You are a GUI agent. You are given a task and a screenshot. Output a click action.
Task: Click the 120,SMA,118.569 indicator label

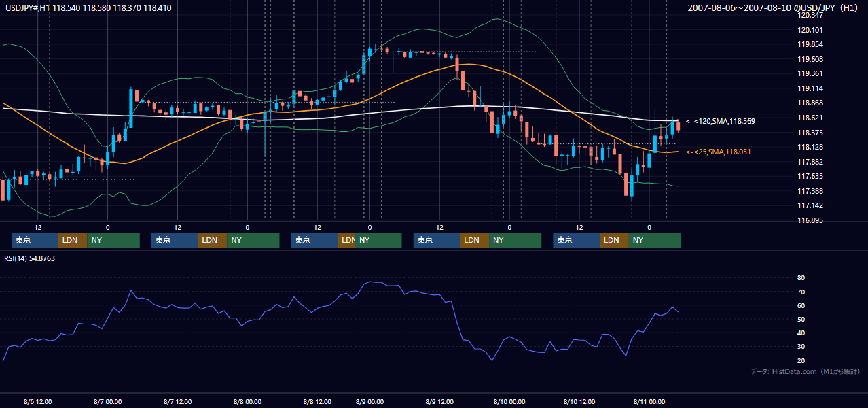point(721,121)
